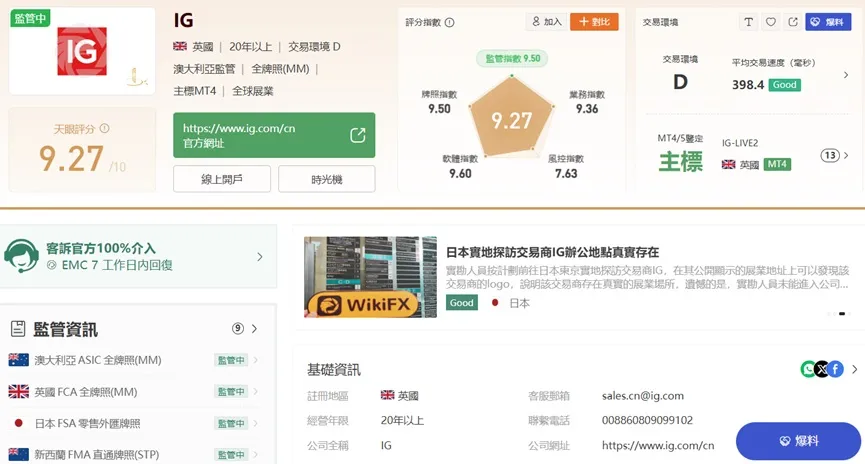Open the 客訴官方100%介入 banner arrow
This screenshot has width=865, height=464.
(260, 257)
